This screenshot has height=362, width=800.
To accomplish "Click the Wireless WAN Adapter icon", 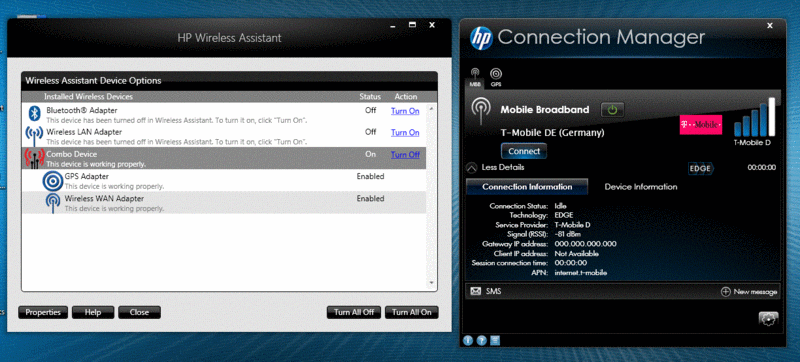I will point(52,203).
